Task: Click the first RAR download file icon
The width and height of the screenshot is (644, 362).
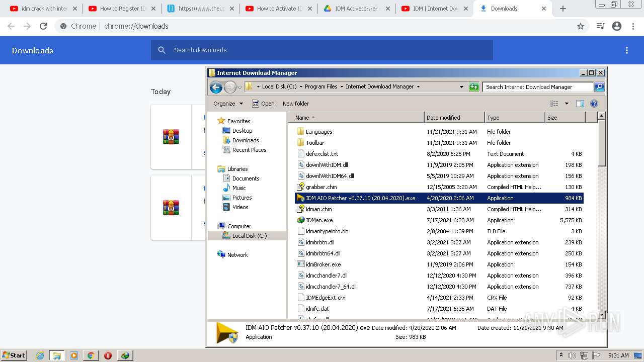Action: (171, 137)
